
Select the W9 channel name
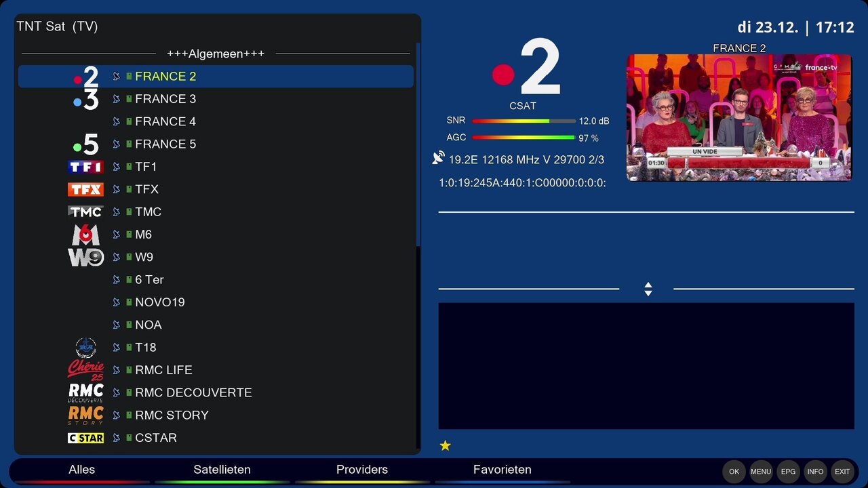pos(144,257)
